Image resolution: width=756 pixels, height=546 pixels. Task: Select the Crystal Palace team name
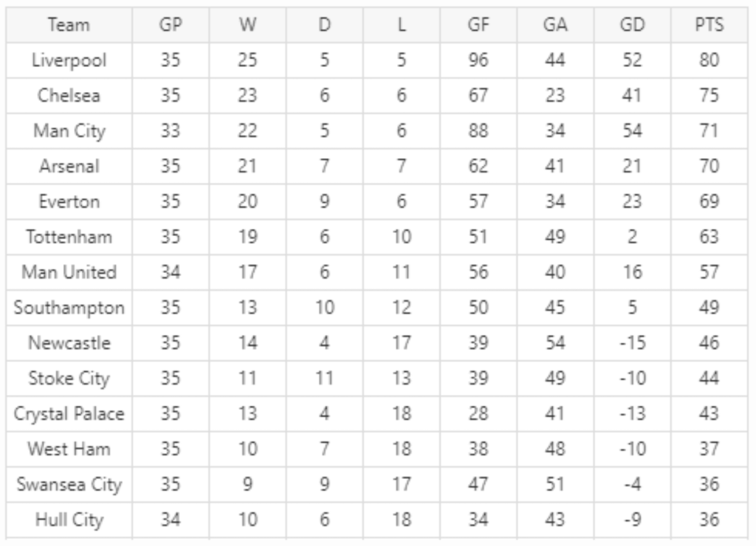coord(69,415)
